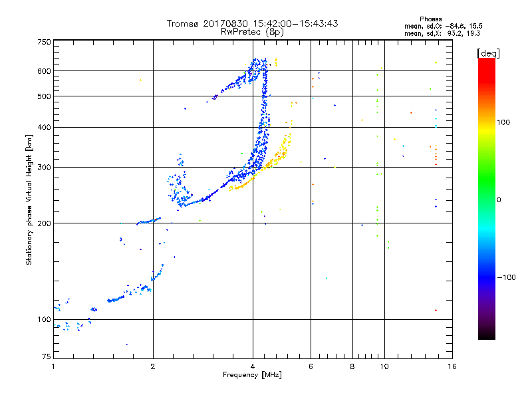Click the y-axis tick label '400'
Screen dimensions: 532x399
click(x=44, y=127)
